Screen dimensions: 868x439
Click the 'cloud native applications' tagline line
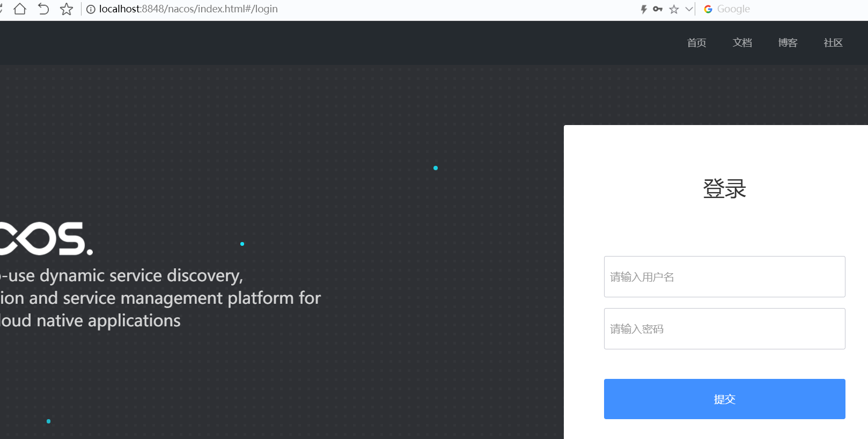coord(90,321)
